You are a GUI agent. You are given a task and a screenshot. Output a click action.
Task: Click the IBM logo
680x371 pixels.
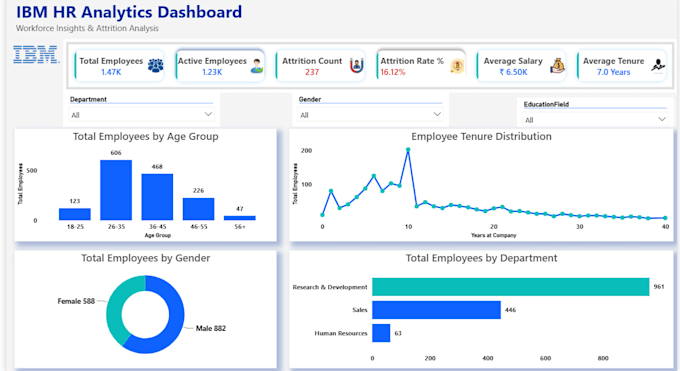tap(36, 55)
